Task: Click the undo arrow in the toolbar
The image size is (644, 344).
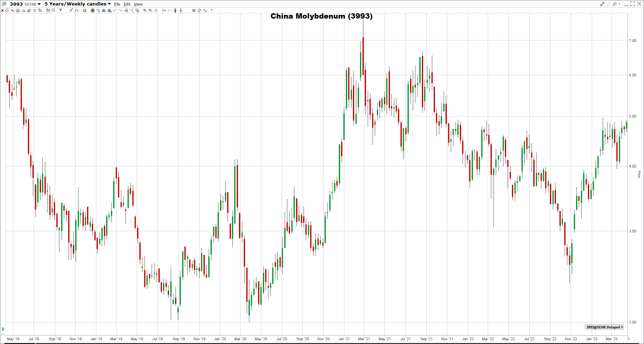Action: coord(115,10)
